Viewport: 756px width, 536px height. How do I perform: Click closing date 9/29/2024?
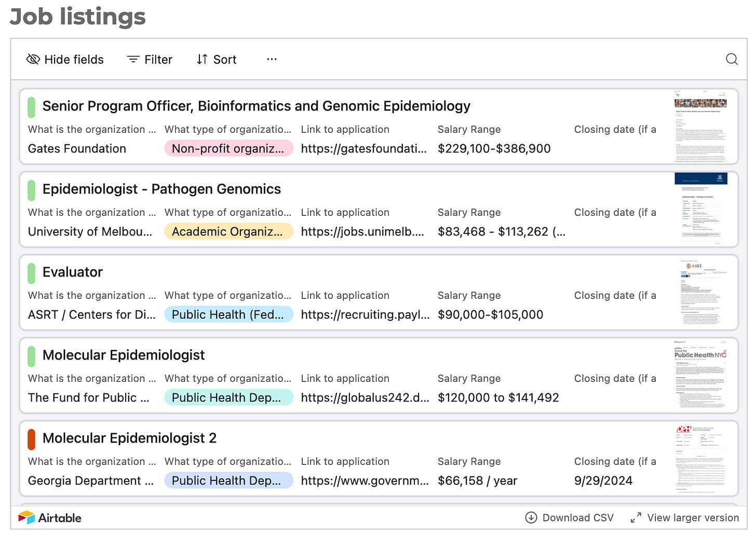(x=603, y=481)
